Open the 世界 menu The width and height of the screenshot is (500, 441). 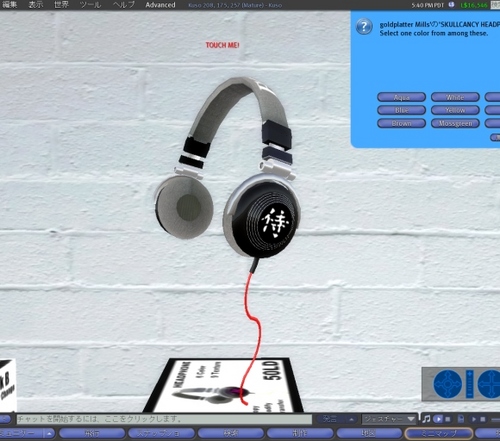click(x=61, y=5)
